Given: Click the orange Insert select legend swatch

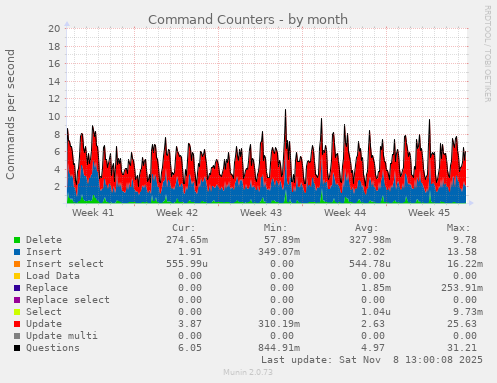Looking at the screenshot, I should click(17, 264).
